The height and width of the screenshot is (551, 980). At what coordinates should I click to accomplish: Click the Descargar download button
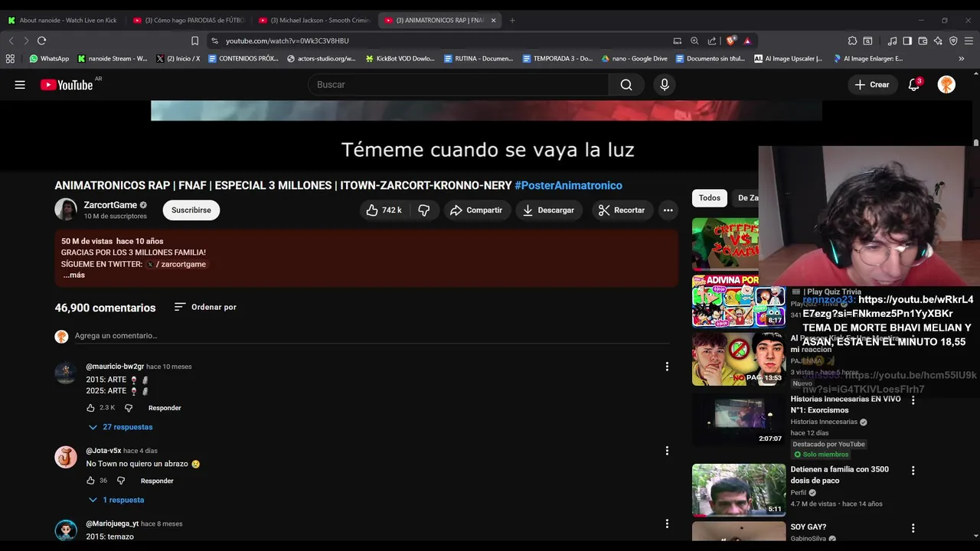click(549, 210)
